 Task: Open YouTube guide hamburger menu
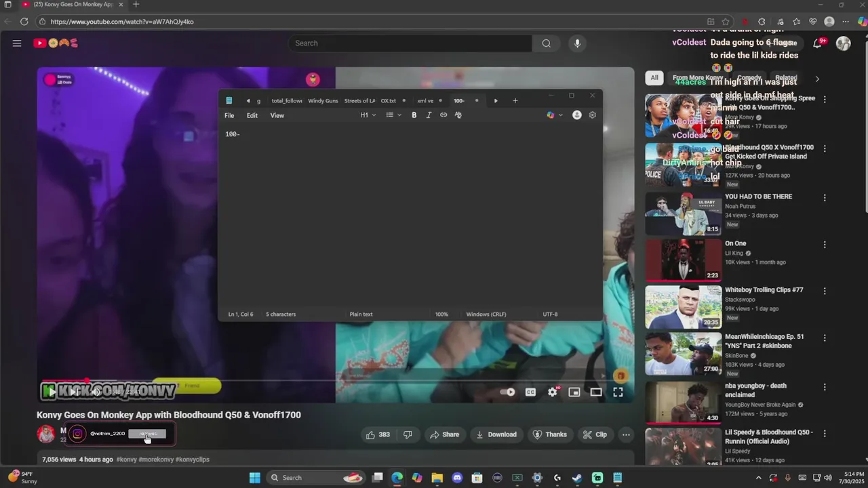[x=17, y=43]
